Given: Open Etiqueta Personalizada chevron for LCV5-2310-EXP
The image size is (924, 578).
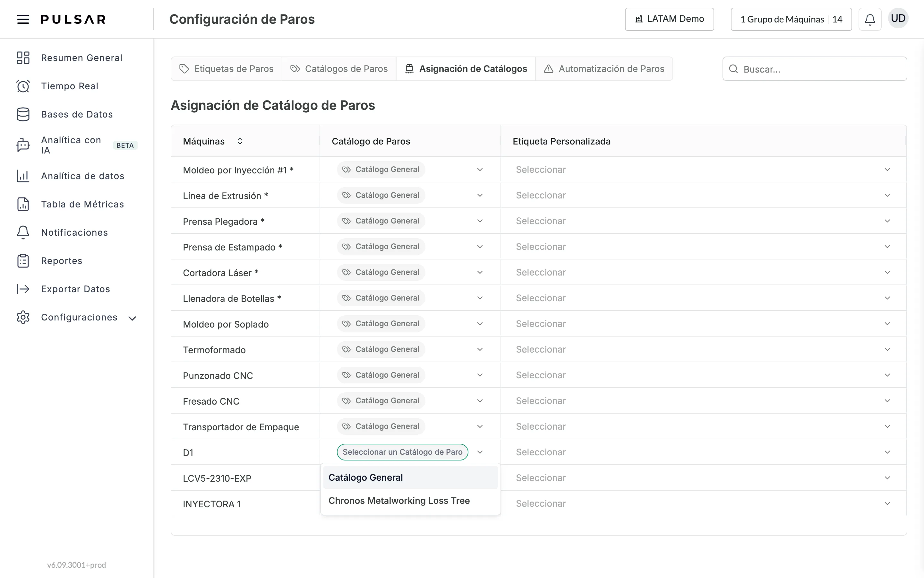Looking at the screenshot, I should click(x=887, y=478).
